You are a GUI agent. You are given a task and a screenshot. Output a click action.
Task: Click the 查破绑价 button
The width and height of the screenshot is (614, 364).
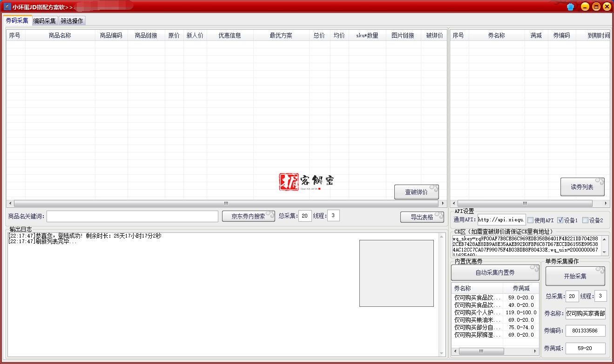416,192
